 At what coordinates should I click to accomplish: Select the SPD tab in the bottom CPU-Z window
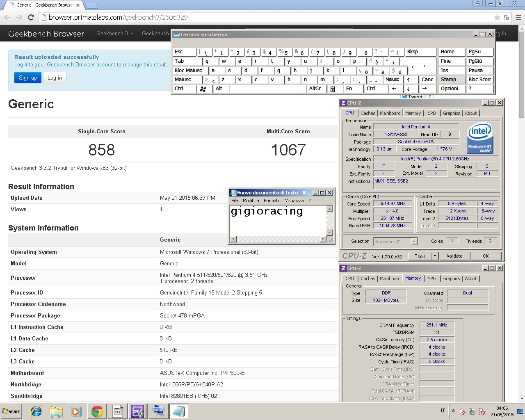(x=432, y=278)
